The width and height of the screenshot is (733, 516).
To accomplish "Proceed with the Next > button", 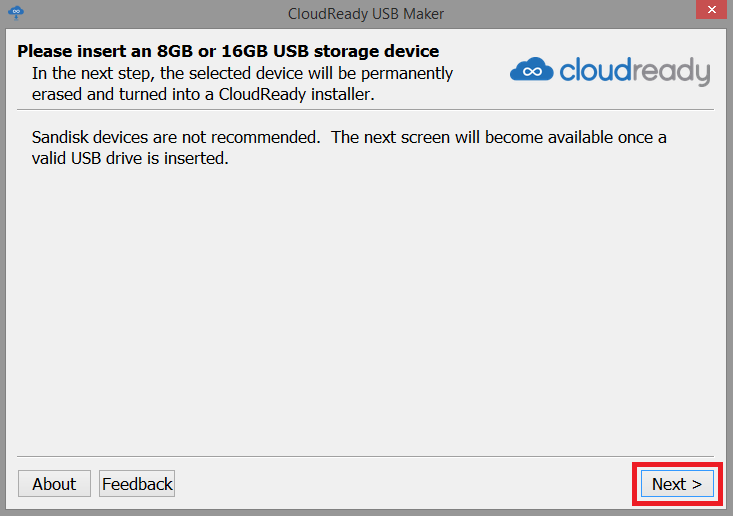I will (677, 484).
